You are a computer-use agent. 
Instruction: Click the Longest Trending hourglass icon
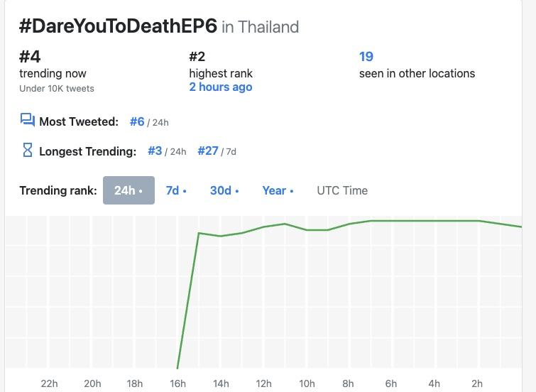(28, 150)
